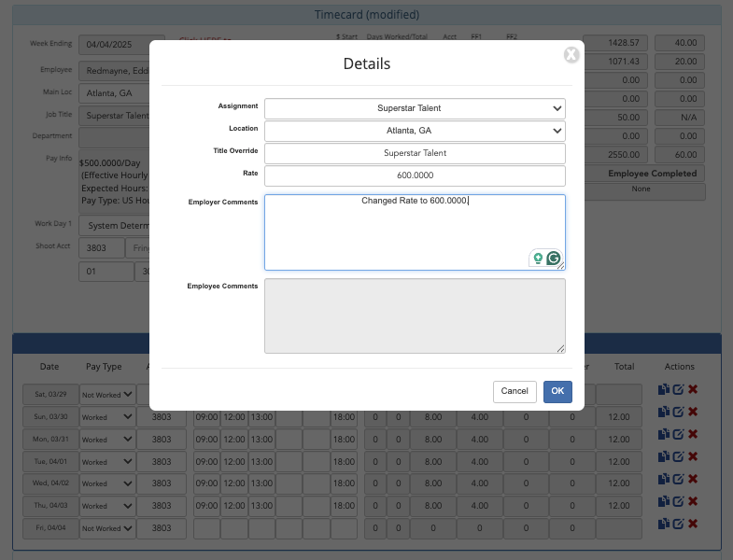
Task: Copy the Wed, 04/02 row
Action: coord(664,479)
